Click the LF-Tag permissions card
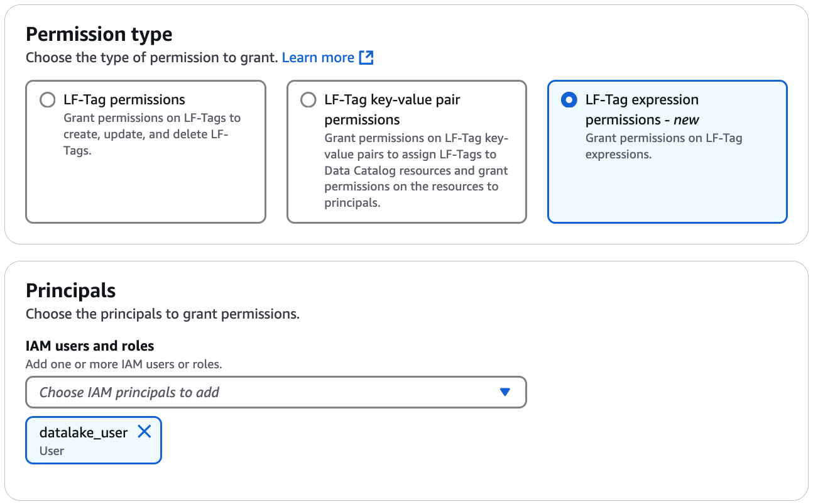 click(x=146, y=151)
